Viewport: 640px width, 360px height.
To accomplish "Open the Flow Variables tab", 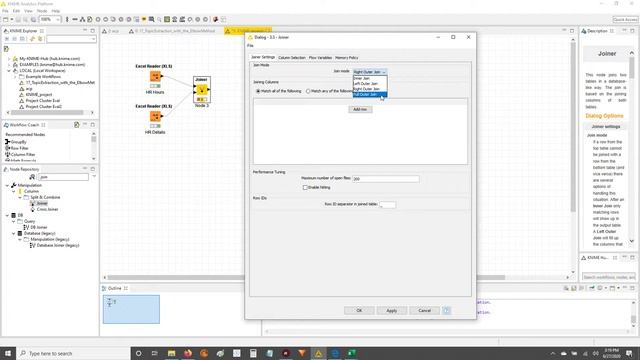I will point(320,58).
